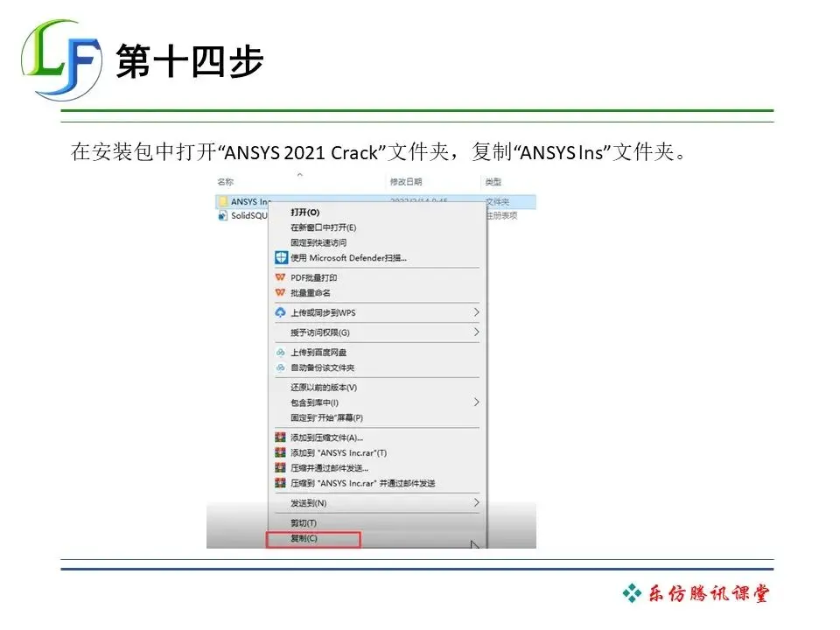Scan with Microsoft Defender shield icon

(281, 257)
